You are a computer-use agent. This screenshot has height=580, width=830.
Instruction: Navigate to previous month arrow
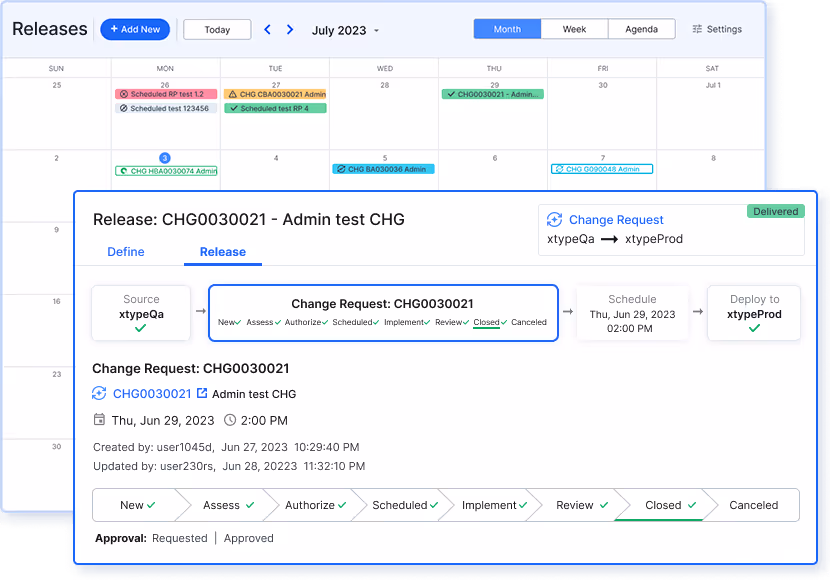tap(267, 30)
